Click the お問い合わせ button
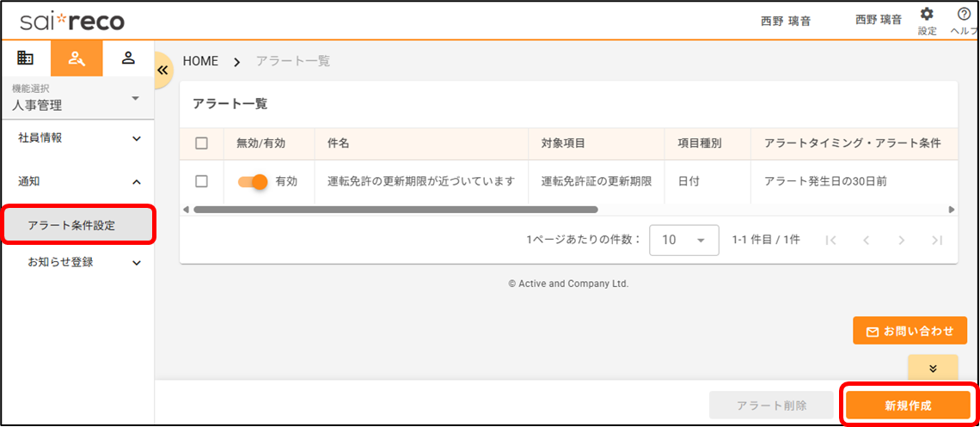Image resolution: width=980 pixels, height=427 pixels. (910, 331)
